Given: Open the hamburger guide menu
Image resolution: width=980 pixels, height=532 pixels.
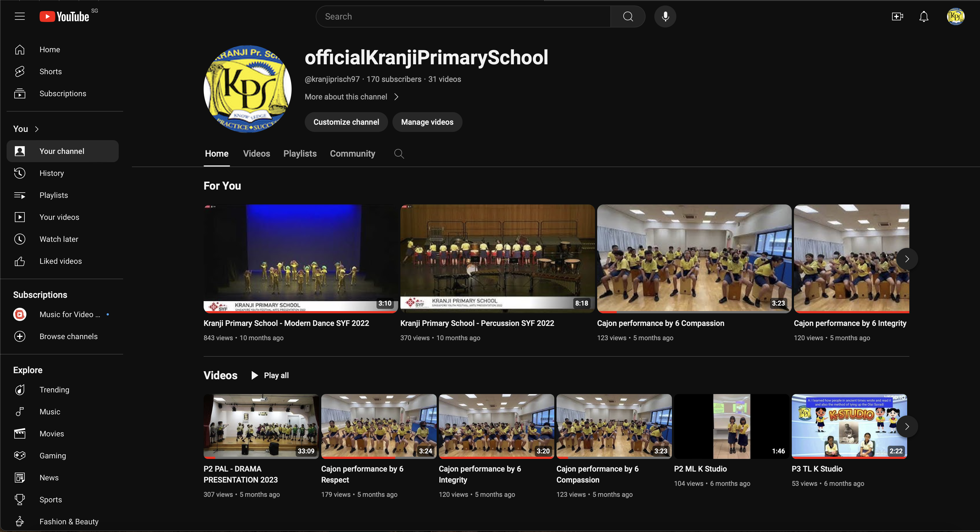Looking at the screenshot, I should click(x=20, y=16).
